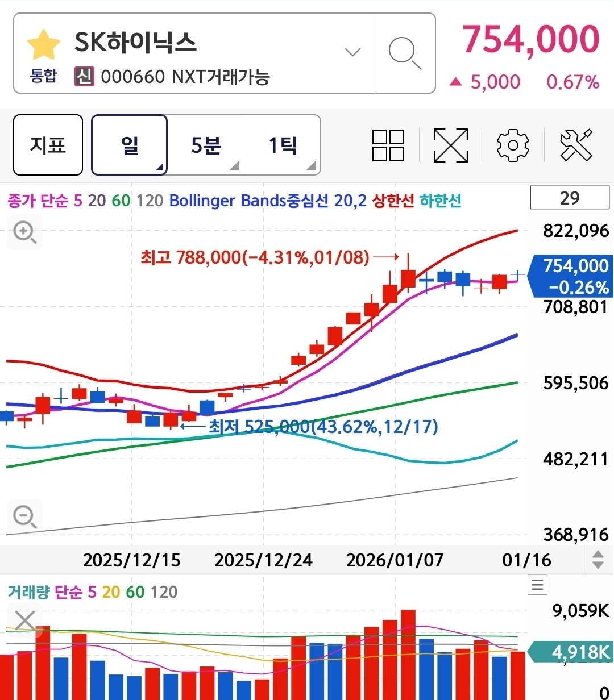Adjust chart height with up-down arrows
Viewport: 614px width, 700px height.
598,560
